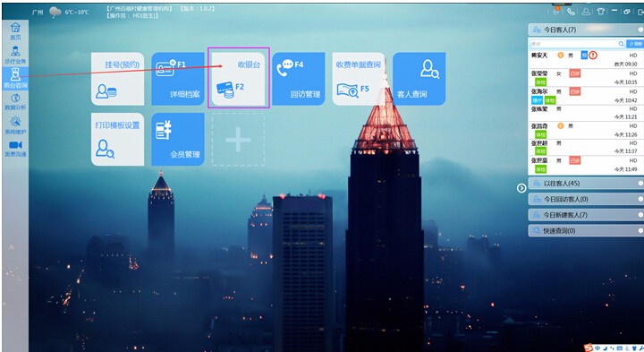Open the 收银台 F2 cashier tile

(239, 78)
